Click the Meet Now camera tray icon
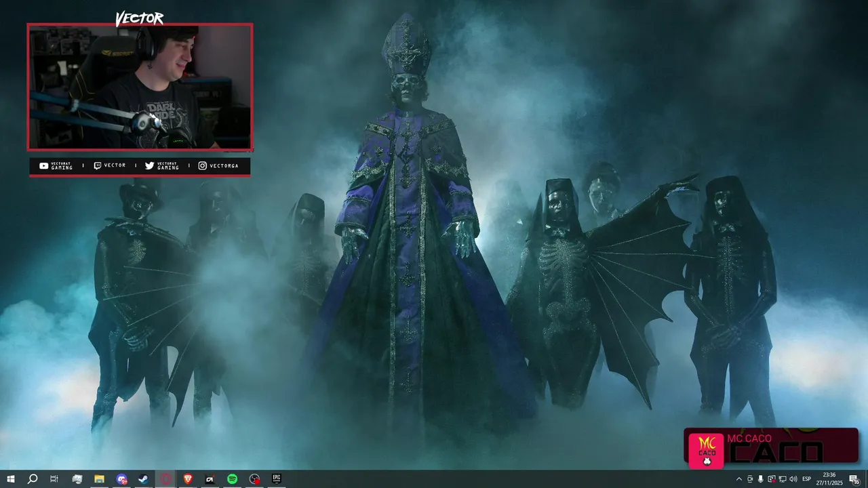Screen dimensions: 868x488 [750, 479]
